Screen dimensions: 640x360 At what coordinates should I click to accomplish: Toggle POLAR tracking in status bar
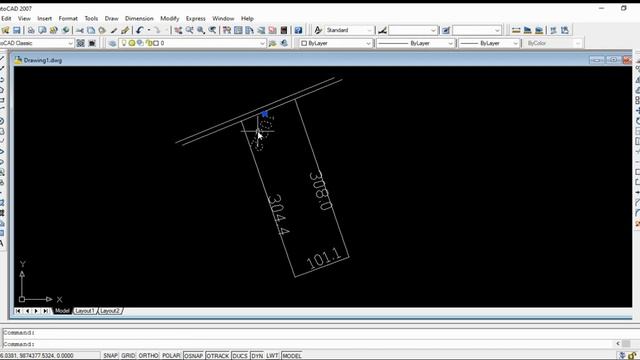point(171,356)
